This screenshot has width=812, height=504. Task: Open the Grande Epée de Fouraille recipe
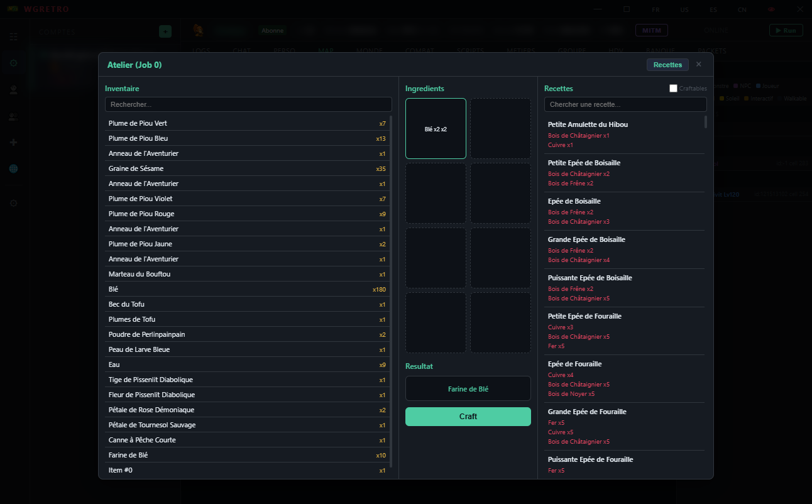624,426
